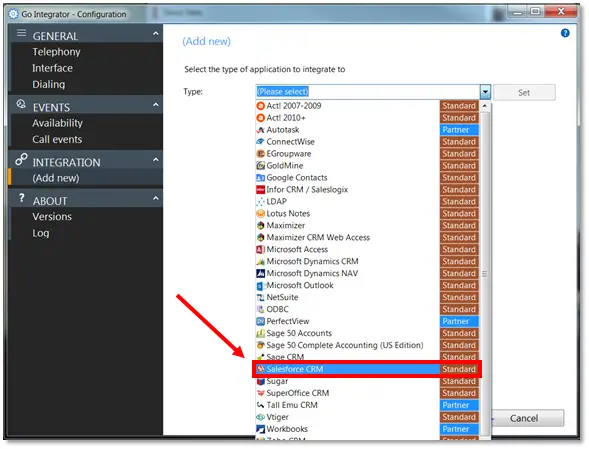Click the Google Contacts icon
The width and height of the screenshot is (589, 449).
[x=260, y=178]
